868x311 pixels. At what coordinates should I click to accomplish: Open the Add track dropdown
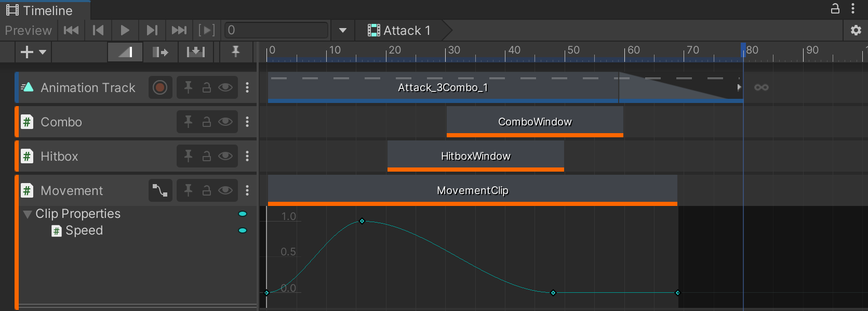tap(33, 52)
